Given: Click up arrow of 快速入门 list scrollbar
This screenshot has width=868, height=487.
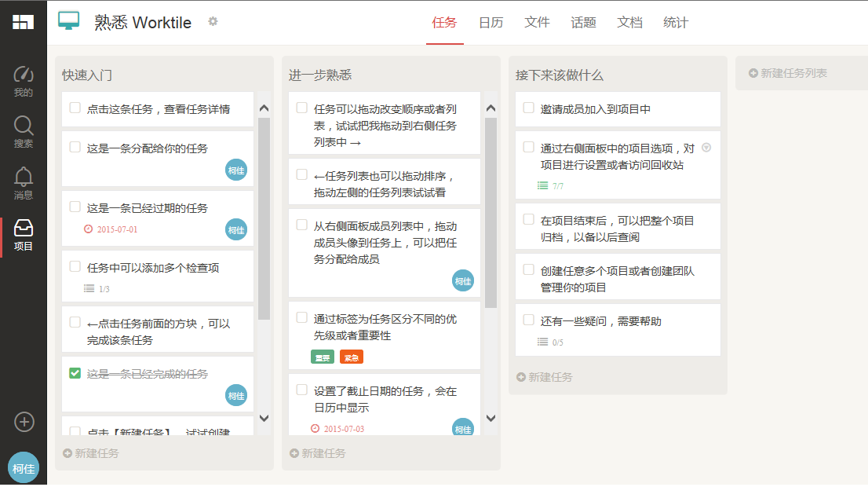Looking at the screenshot, I should (264, 108).
